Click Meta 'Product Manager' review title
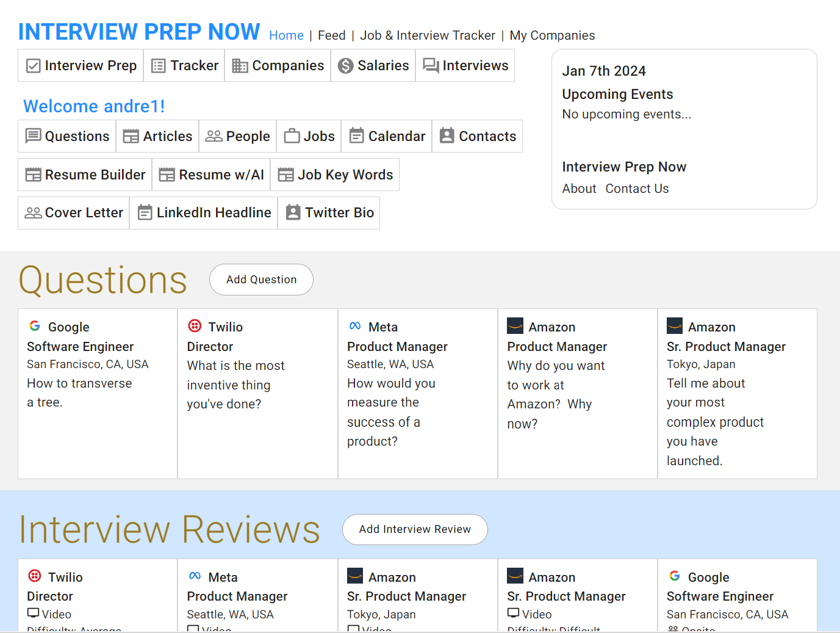The width and height of the screenshot is (840, 633). pos(237,596)
